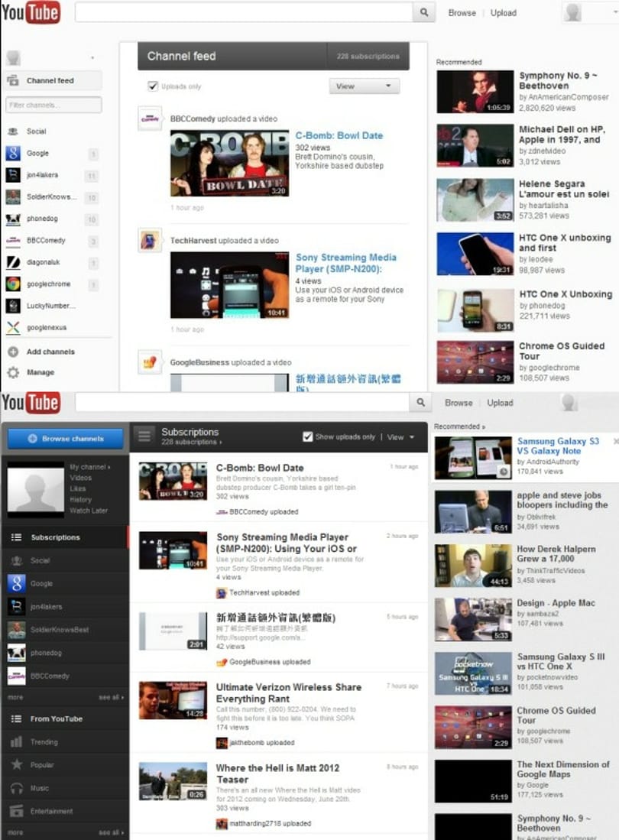Open diagonaluk channel icon in sidebar
The image size is (619, 840).
(13, 262)
